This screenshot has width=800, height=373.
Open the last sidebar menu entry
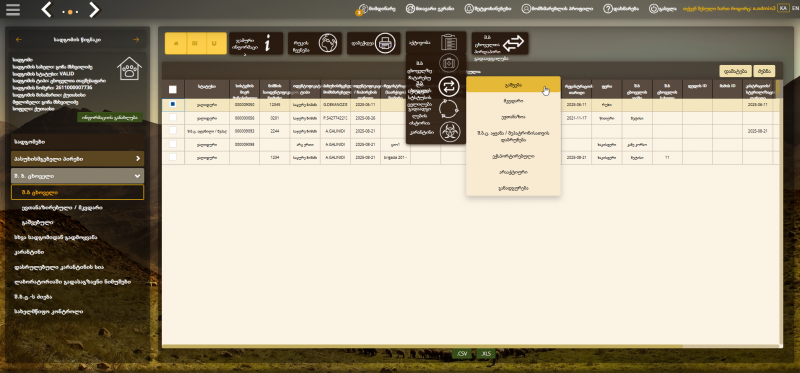pos(48,311)
